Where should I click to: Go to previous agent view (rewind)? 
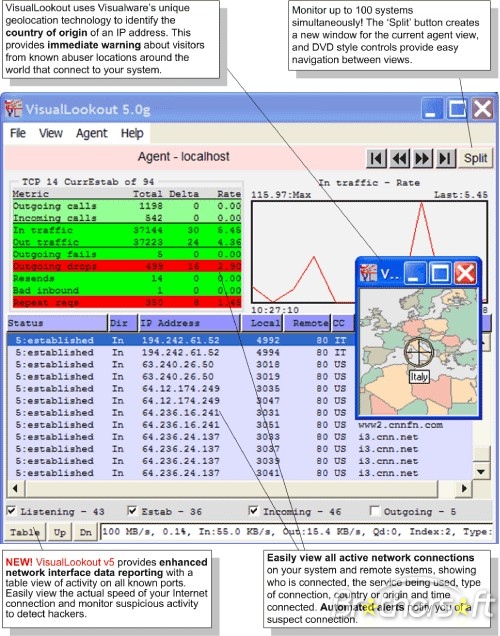click(399, 158)
